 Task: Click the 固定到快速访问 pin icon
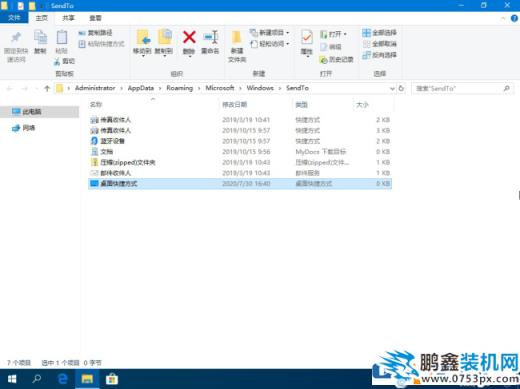pos(16,38)
